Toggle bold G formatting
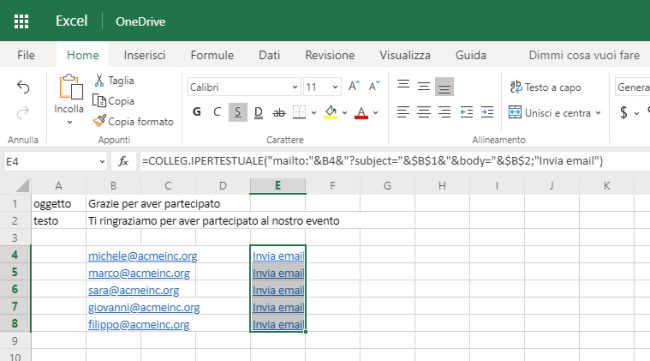 [x=197, y=112]
